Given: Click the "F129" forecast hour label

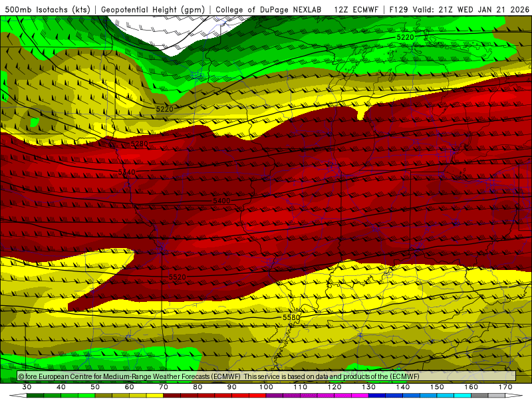Looking at the screenshot, I should (400, 10).
